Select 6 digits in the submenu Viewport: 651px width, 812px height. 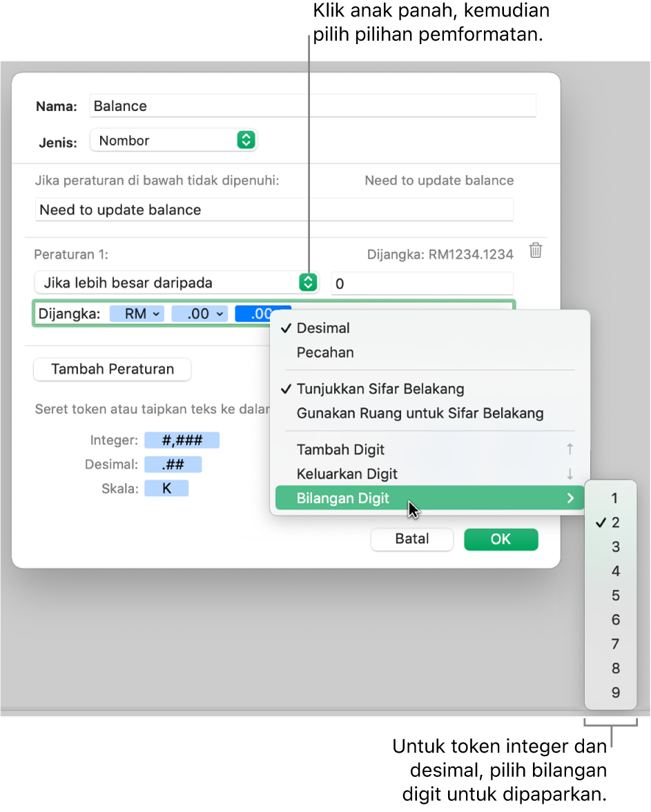click(x=610, y=620)
